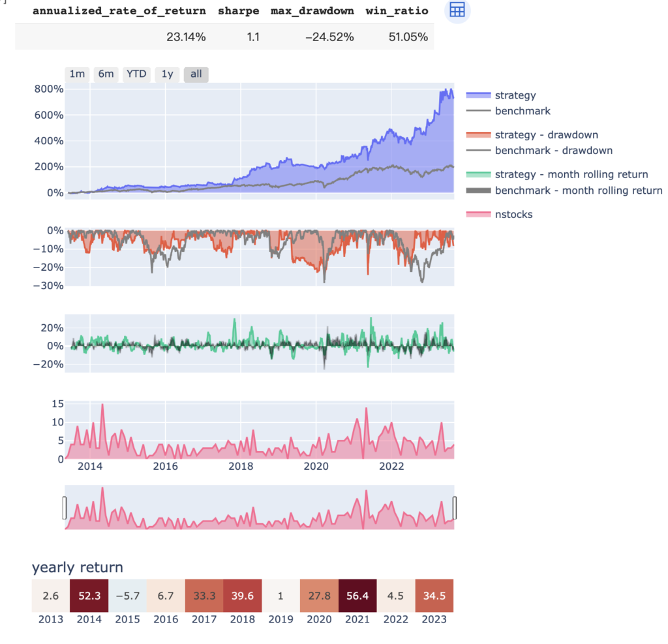Click the 6.7 yearly return cell

point(166,596)
